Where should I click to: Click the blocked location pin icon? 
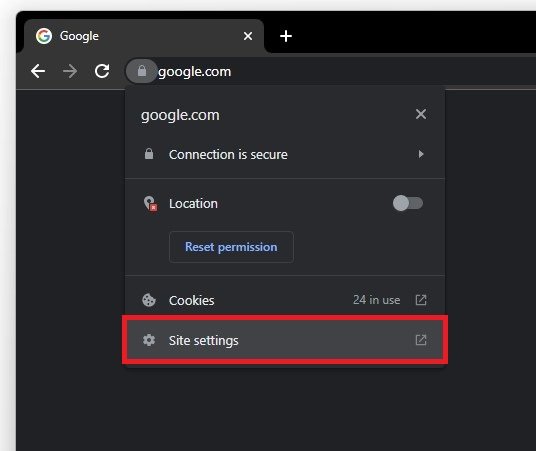tap(150, 203)
